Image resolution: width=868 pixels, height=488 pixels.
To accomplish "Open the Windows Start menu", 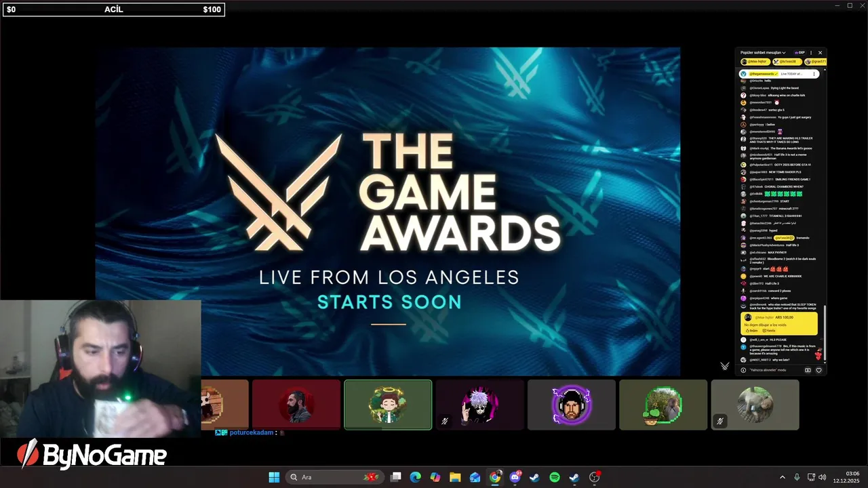I will pos(274,477).
